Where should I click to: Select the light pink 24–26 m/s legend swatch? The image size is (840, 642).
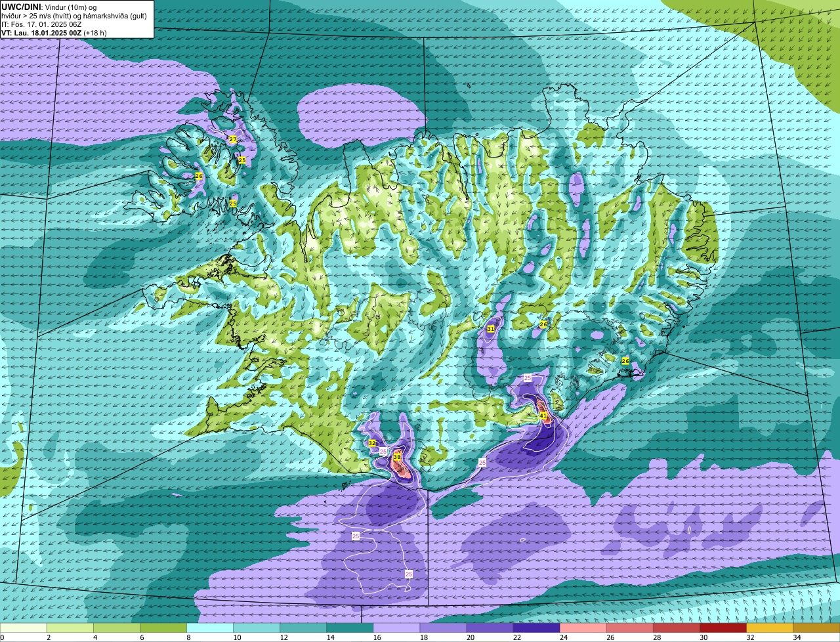click(x=583, y=628)
